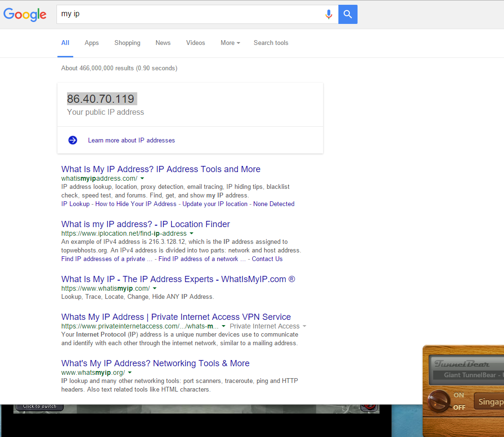Open 'What Is My IP - The IP Address Experts' result
This screenshot has height=437, width=504.
(178, 279)
